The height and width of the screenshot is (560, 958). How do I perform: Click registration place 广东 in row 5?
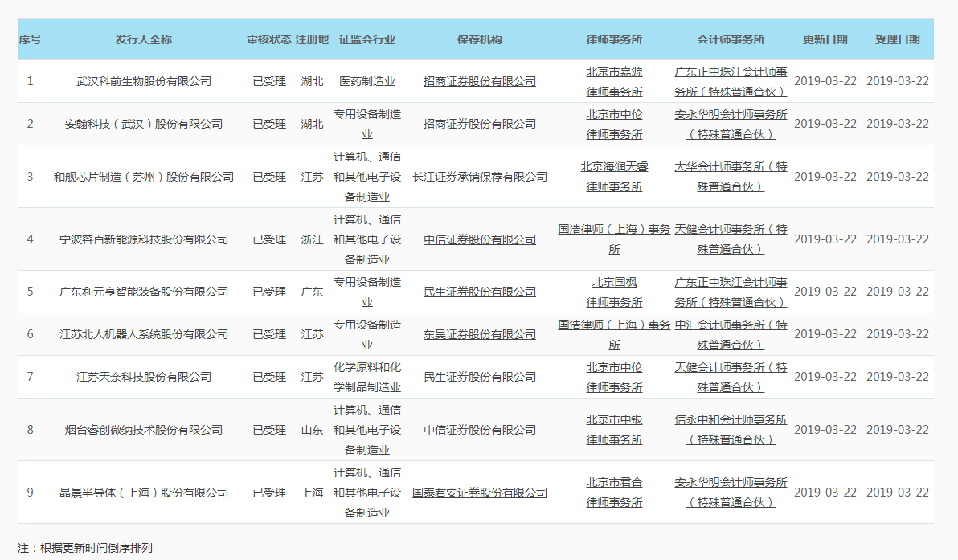pos(312,292)
